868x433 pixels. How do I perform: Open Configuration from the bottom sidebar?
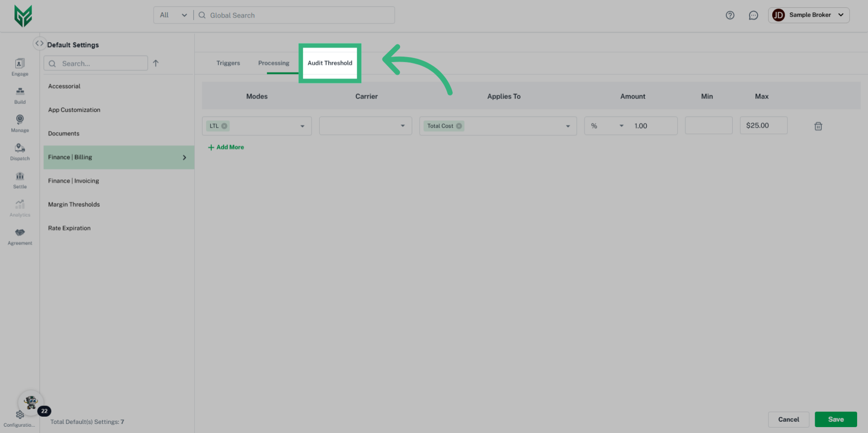tap(19, 414)
